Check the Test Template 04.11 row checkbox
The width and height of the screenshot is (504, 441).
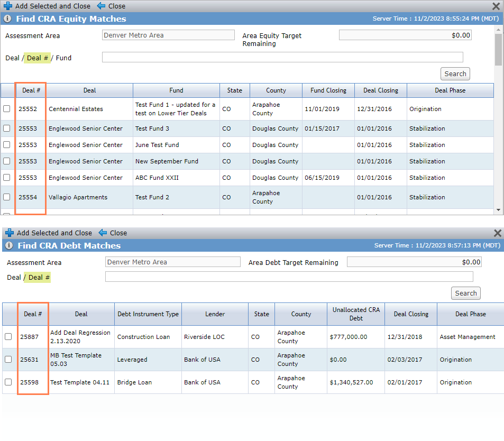coord(8,382)
